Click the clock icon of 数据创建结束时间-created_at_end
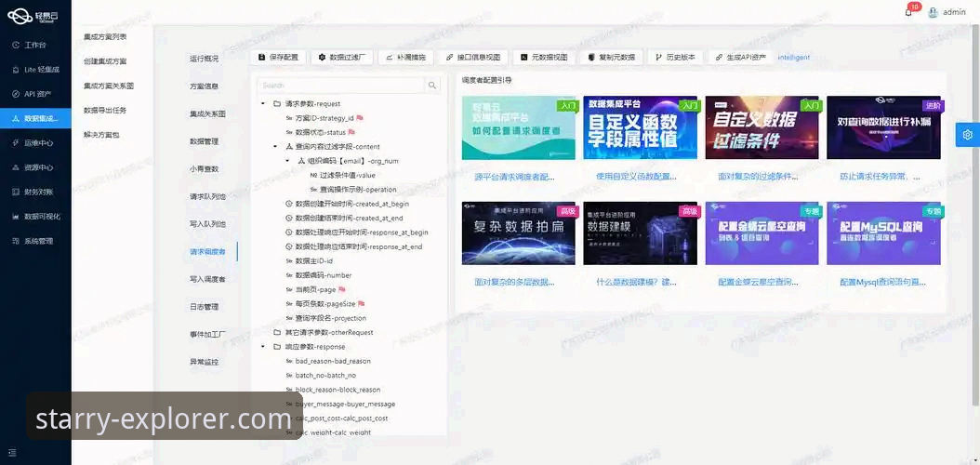This screenshot has width=980, height=465. point(289,219)
